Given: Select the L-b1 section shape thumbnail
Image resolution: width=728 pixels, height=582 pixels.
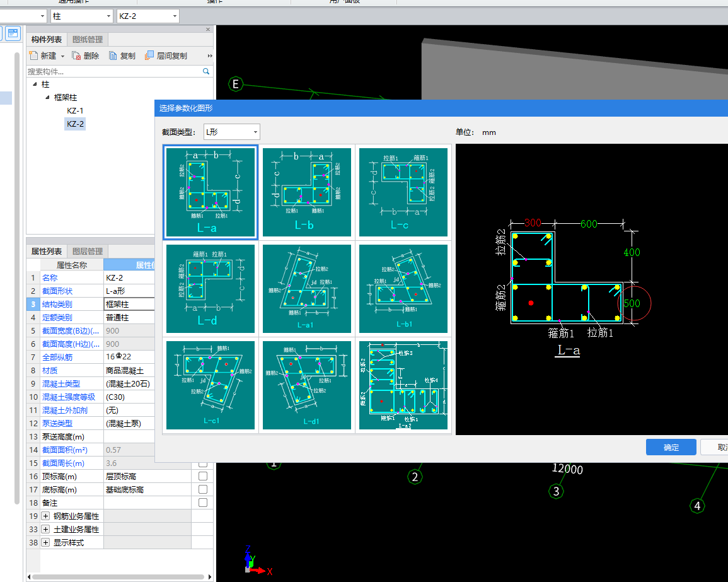Looking at the screenshot, I should (x=403, y=288).
